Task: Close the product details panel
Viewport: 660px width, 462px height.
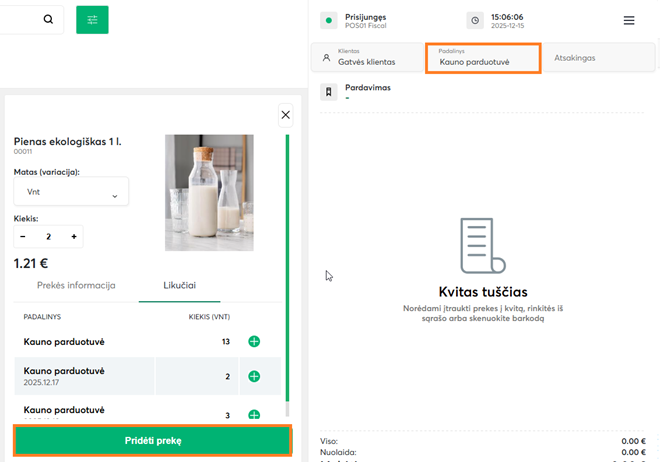Action: click(286, 115)
